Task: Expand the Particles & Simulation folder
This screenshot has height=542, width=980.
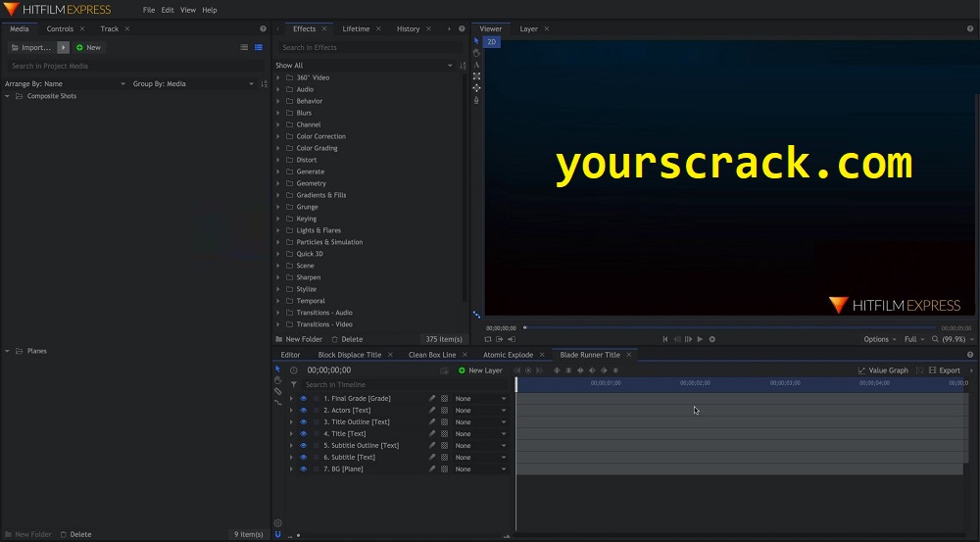Action: pos(278,242)
